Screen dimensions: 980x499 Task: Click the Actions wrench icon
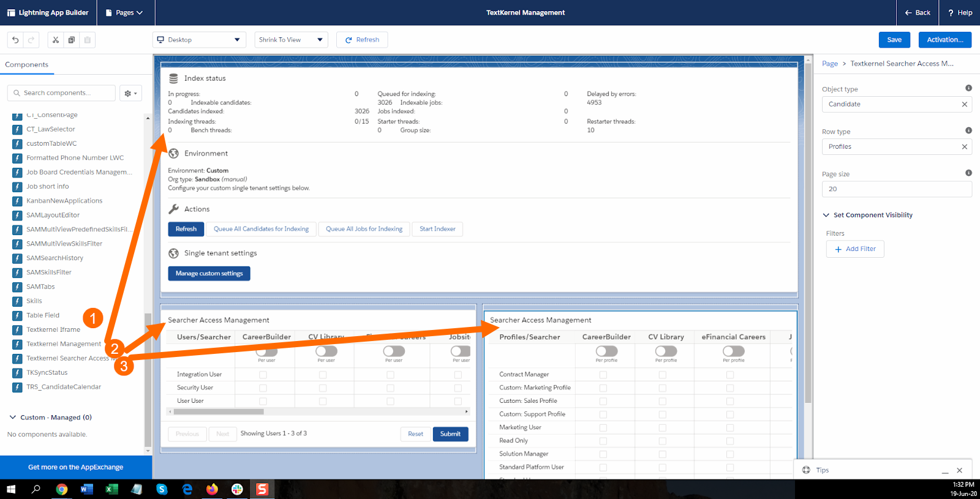173,209
